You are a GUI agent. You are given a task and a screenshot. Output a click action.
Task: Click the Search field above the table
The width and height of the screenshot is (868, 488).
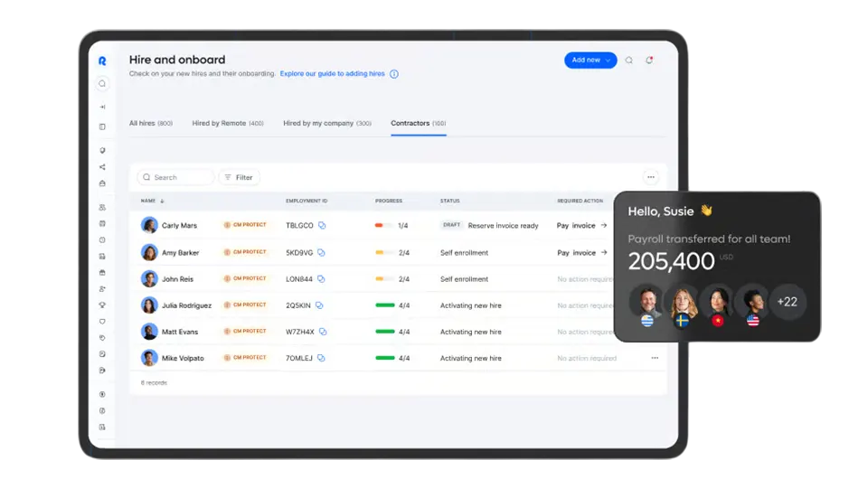[x=175, y=177]
